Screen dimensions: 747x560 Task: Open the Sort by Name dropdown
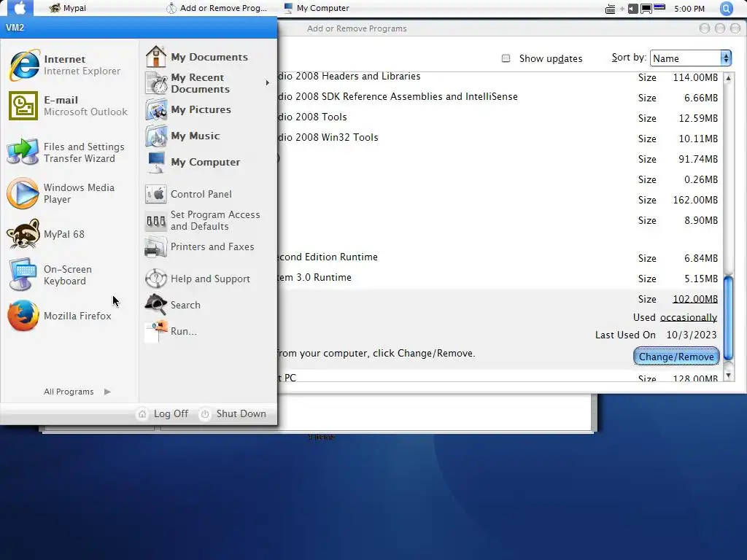click(x=690, y=58)
